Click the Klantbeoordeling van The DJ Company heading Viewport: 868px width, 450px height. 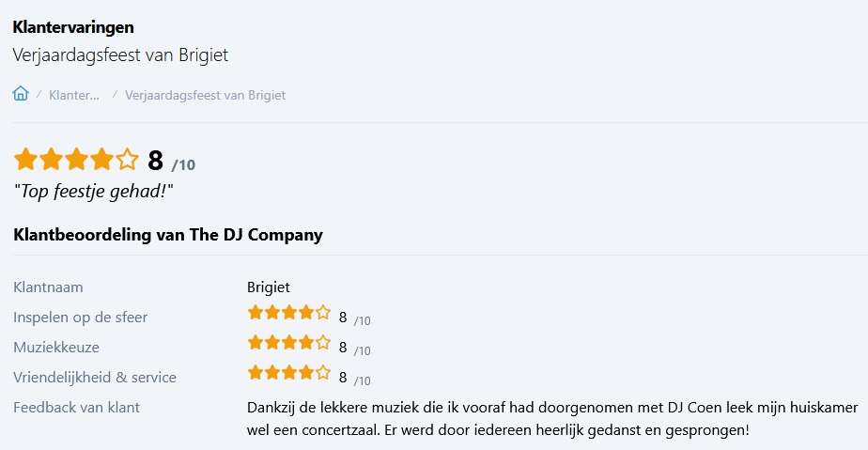pos(168,235)
